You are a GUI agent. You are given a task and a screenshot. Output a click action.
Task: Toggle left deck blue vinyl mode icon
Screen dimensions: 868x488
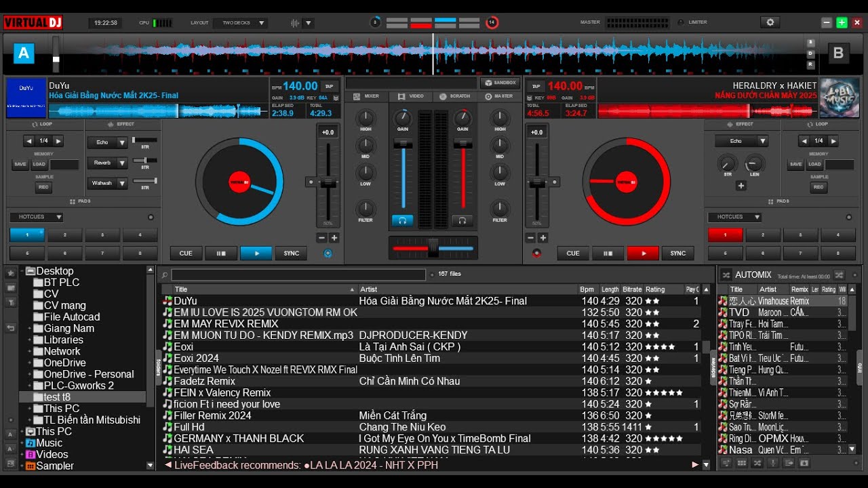328,253
